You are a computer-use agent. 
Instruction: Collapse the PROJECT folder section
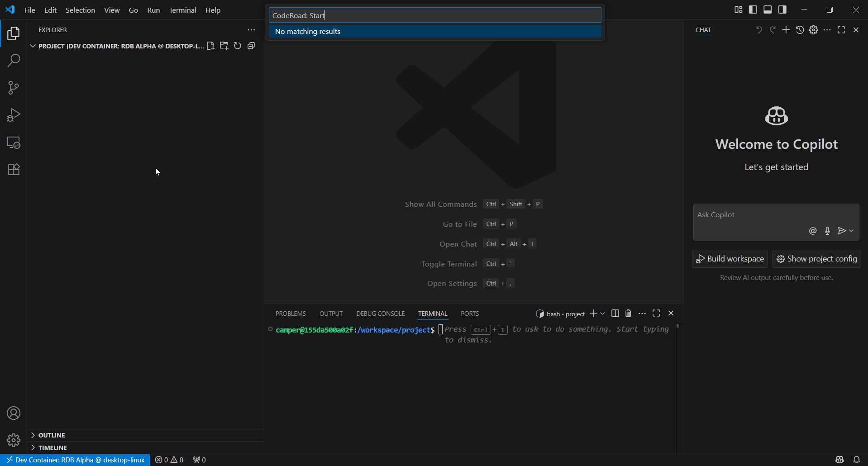(116, 46)
